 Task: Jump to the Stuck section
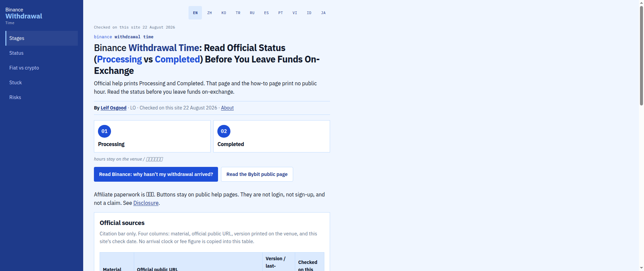point(42,83)
